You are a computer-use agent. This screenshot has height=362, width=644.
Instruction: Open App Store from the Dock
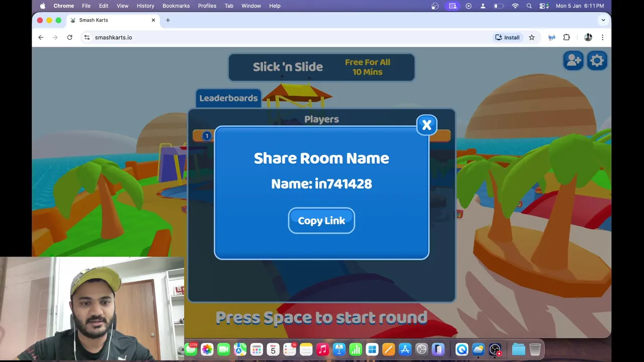click(405, 349)
